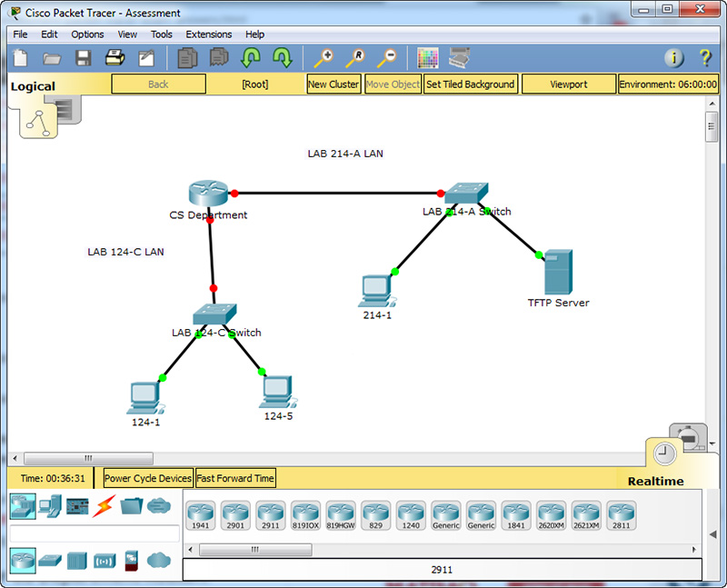Zoom out with the minus magnifier
727x588 pixels.
[x=387, y=58]
